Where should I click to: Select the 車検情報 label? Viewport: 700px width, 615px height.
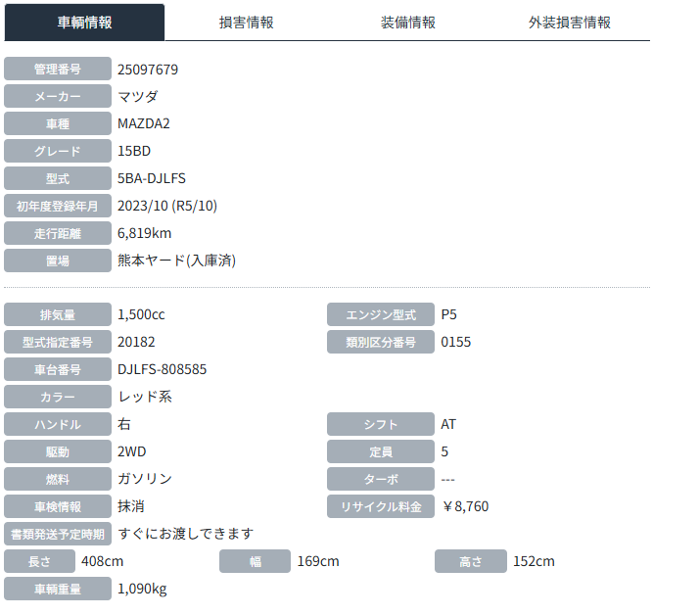click(x=58, y=506)
